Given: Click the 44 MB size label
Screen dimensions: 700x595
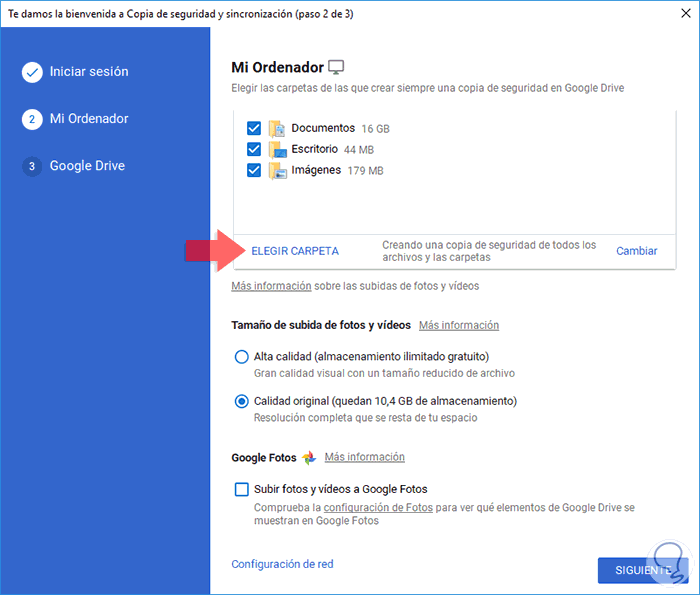Looking at the screenshot, I should click(359, 150).
